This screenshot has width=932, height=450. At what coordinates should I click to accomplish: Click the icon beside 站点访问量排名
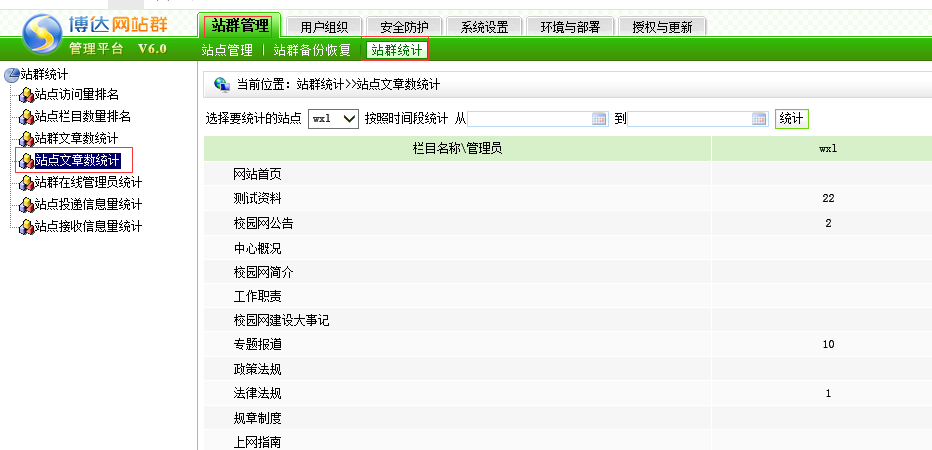(26, 95)
